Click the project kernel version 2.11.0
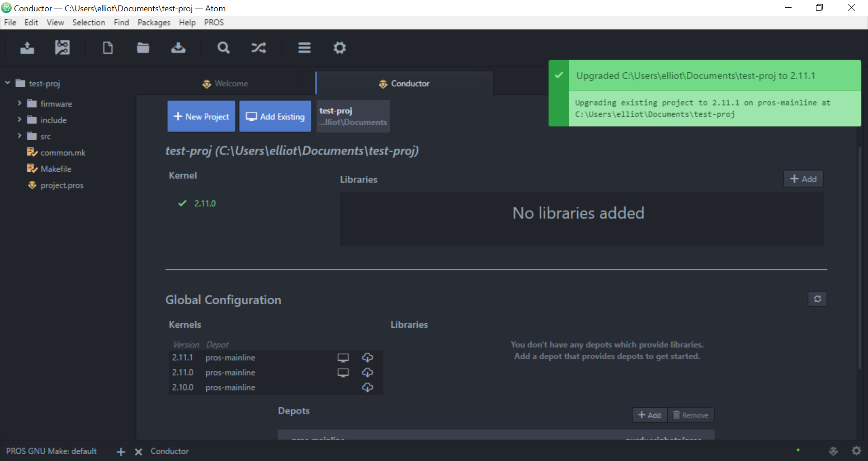This screenshot has height=461, width=868. (x=205, y=203)
